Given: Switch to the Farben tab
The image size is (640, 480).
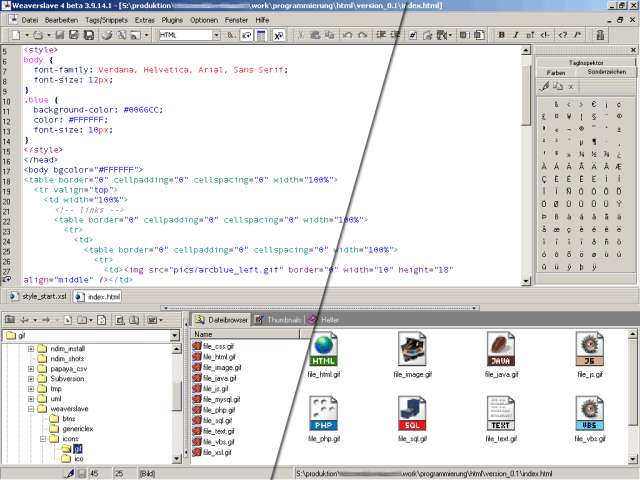Looking at the screenshot, I should click(x=556, y=72).
